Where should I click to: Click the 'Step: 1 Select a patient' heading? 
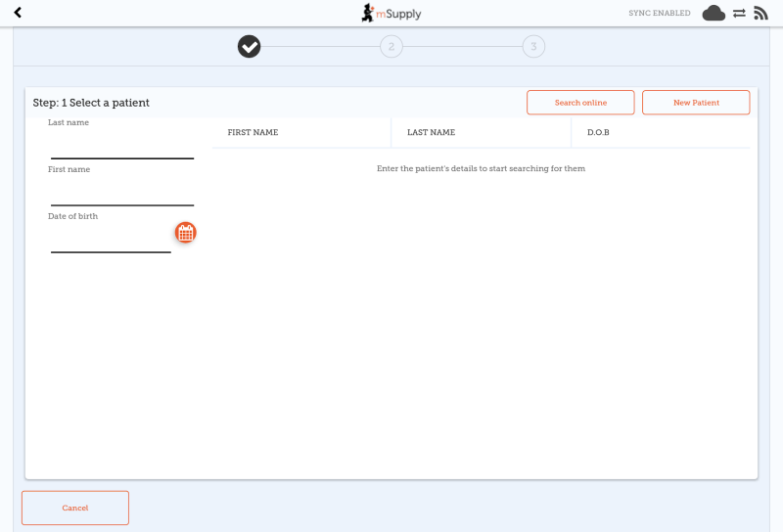click(x=91, y=103)
